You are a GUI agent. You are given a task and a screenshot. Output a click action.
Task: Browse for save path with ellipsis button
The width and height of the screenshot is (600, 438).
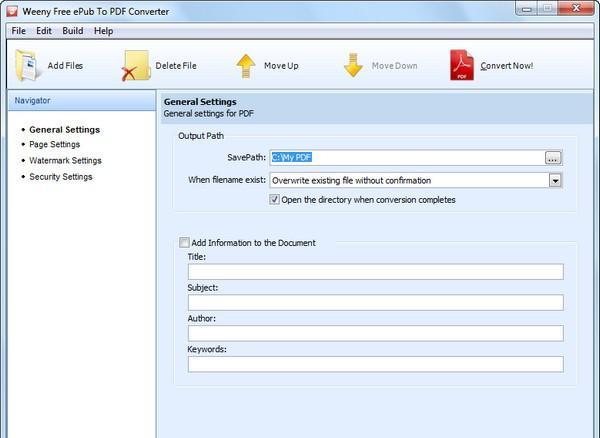tap(553, 158)
